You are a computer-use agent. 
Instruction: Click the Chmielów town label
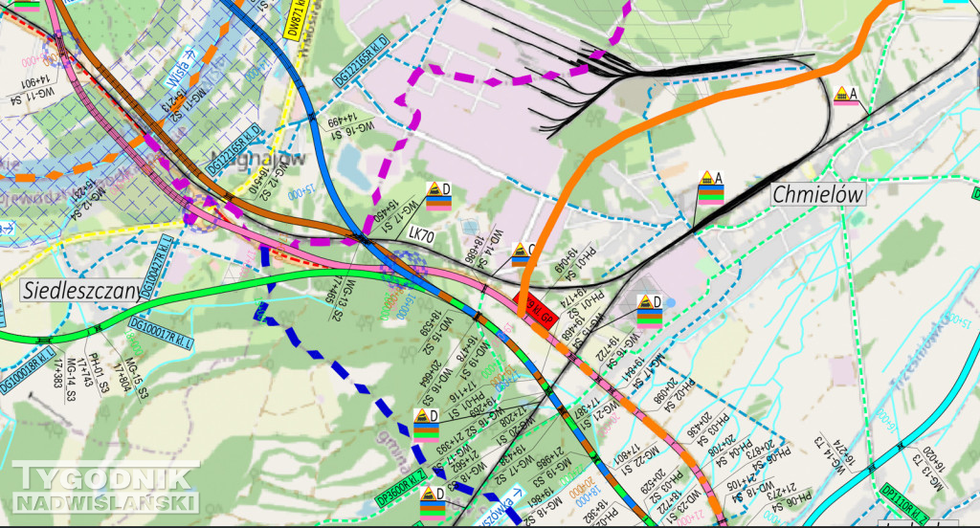click(x=817, y=195)
